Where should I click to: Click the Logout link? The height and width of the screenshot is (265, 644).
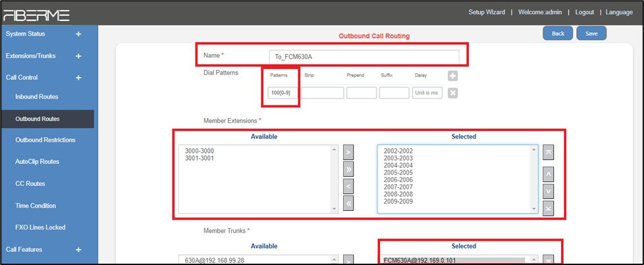point(585,13)
